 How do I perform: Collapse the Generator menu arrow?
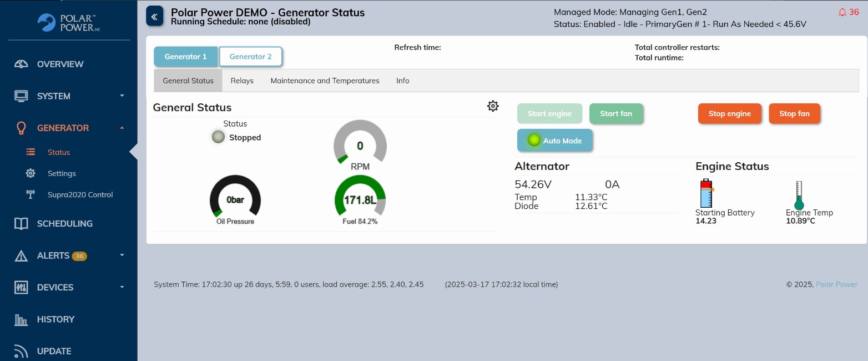pyautogui.click(x=122, y=128)
